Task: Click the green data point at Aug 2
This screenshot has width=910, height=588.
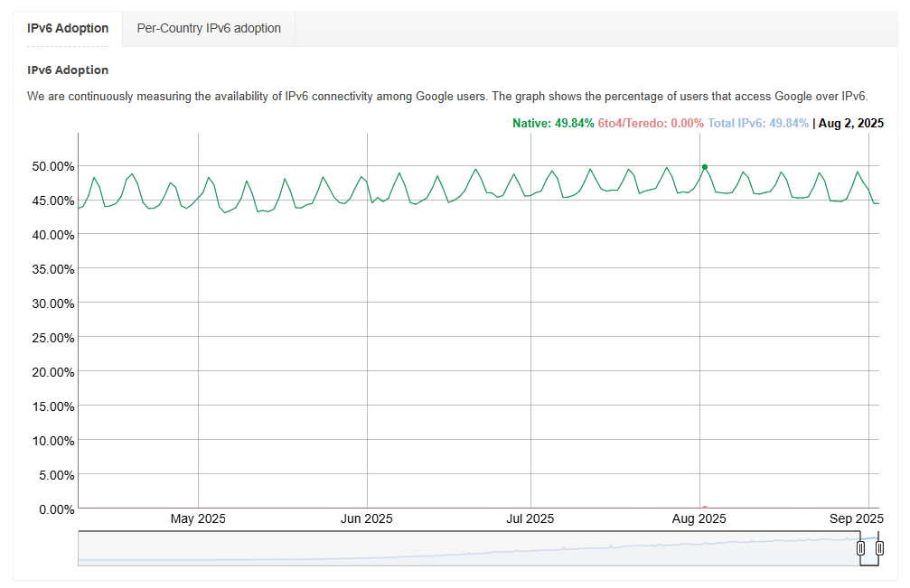Action: click(x=705, y=167)
